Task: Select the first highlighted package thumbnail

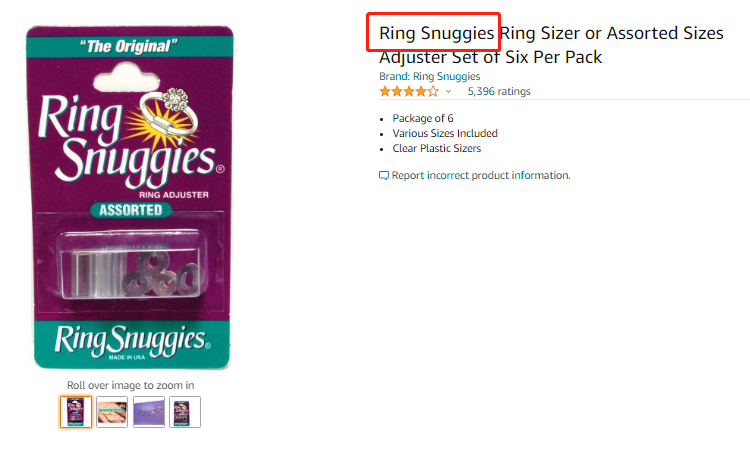Action: (76, 412)
